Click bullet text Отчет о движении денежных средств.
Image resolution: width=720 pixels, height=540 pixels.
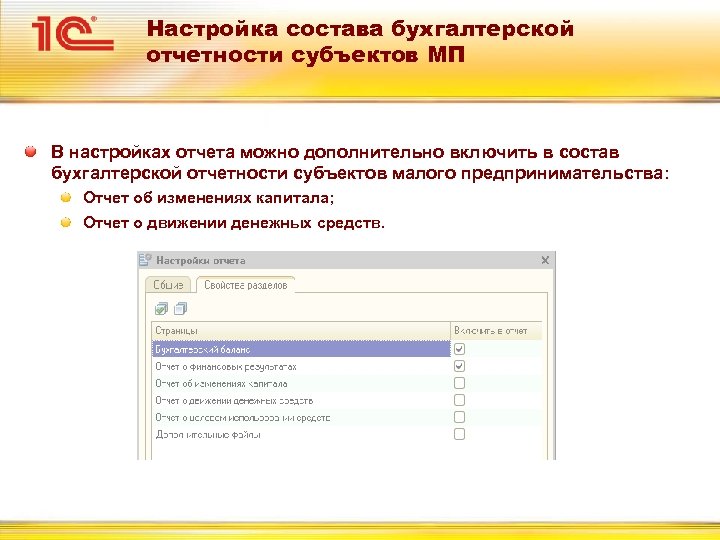pyautogui.click(x=234, y=223)
